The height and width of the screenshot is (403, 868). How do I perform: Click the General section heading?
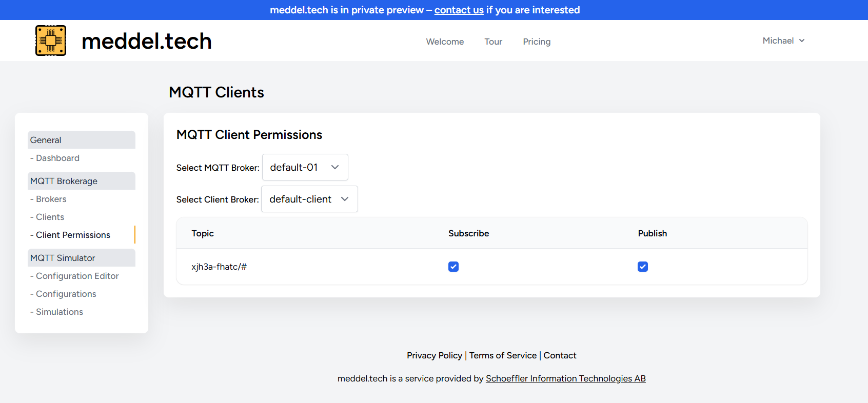tap(82, 140)
